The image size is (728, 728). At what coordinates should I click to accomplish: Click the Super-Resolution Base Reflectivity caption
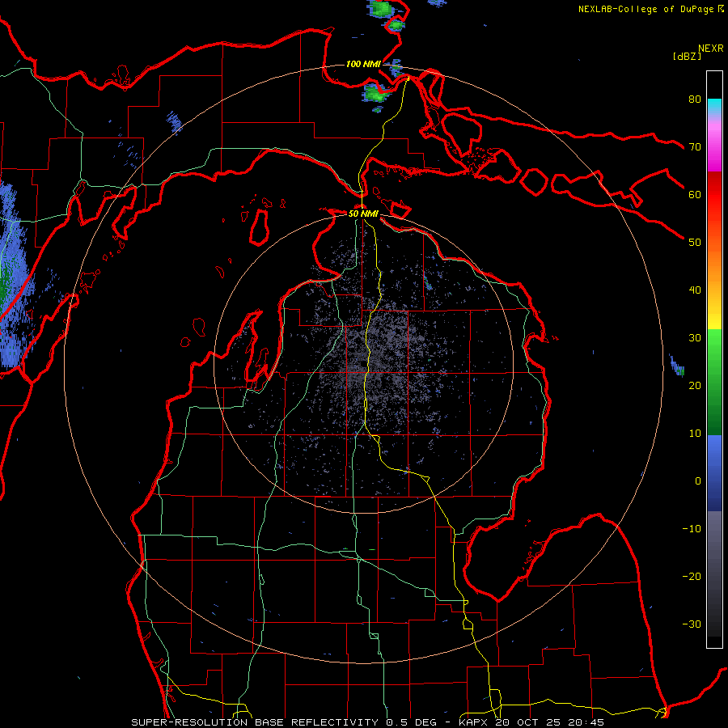[255, 722]
